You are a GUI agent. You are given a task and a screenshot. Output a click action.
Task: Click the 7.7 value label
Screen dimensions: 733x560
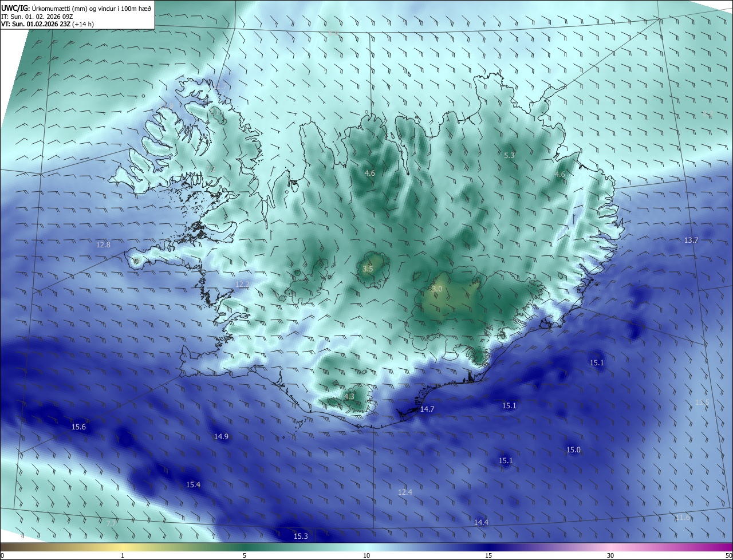click(x=111, y=523)
